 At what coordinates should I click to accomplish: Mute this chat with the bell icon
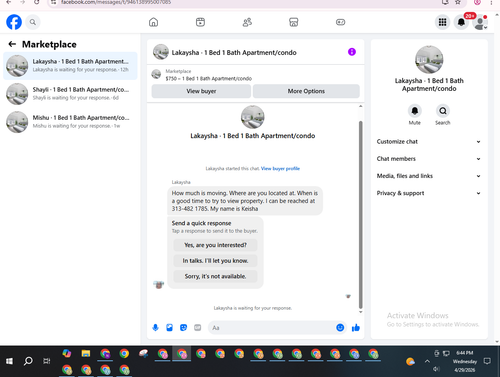(x=415, y=111)
